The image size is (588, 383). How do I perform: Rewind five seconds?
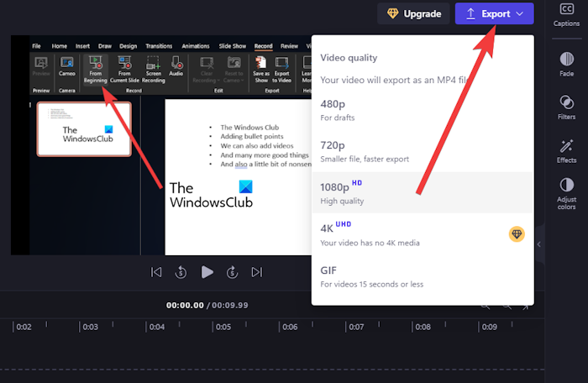coord(181,272)
